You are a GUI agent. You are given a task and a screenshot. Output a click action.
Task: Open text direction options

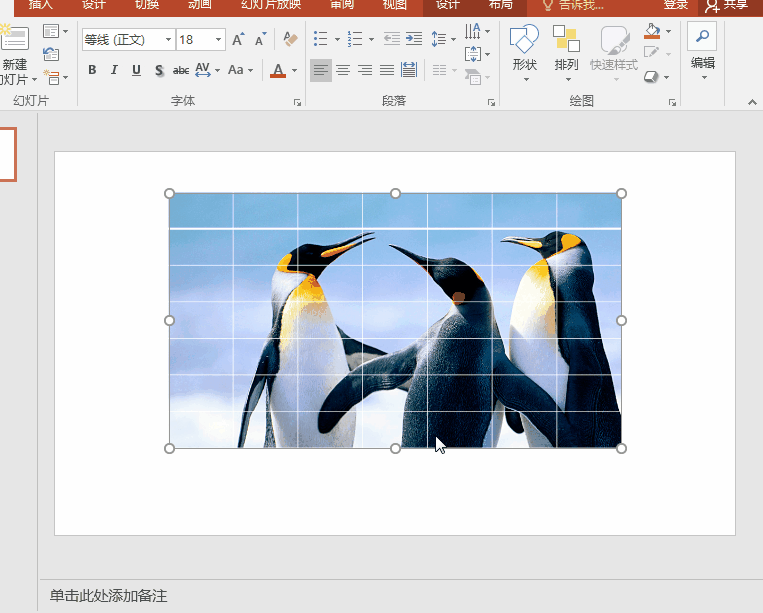(477, 31)
